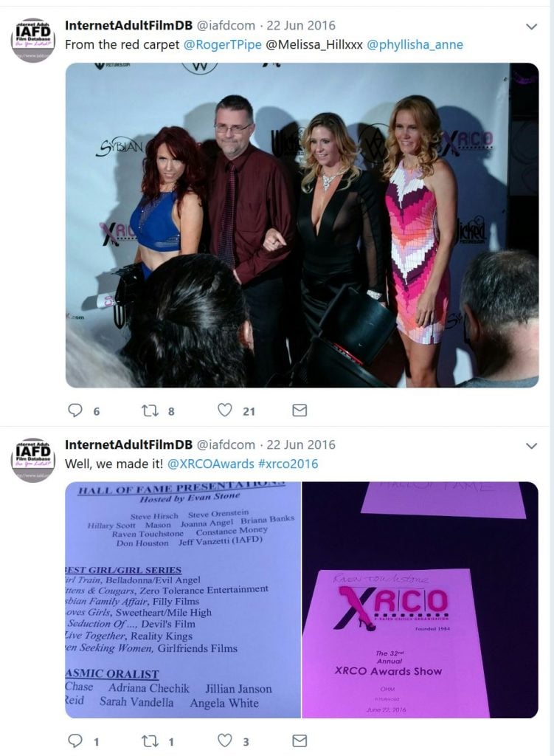Expand options chevron on second tweet
Viewport: 554px width, 756px height.
tap(531, 446)
